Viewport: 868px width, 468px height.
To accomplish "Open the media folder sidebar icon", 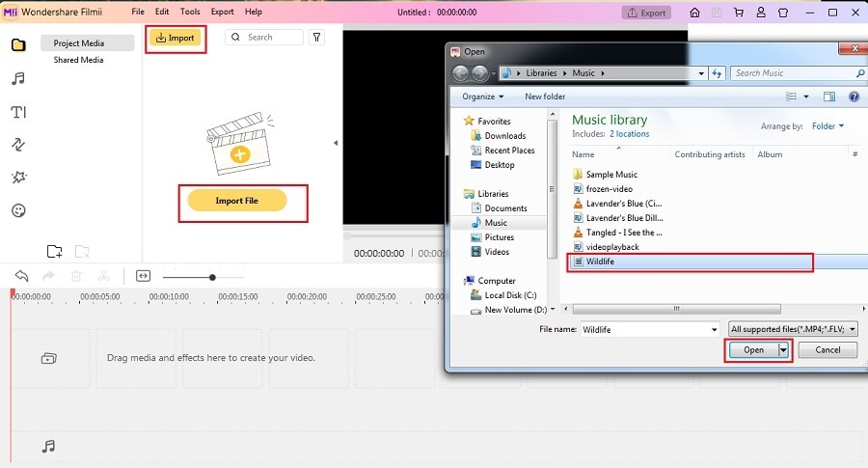I will click(x=18, y=44).
